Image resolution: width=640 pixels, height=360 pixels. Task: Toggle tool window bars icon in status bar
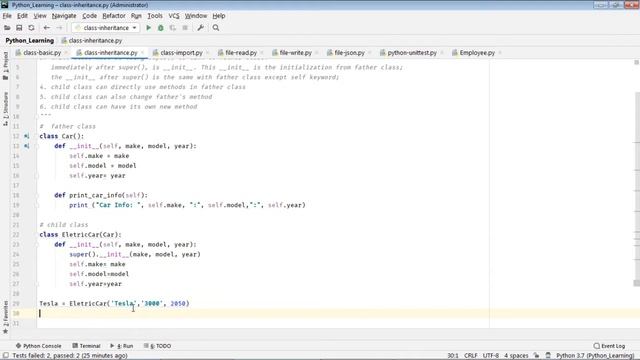coord(5,356)
